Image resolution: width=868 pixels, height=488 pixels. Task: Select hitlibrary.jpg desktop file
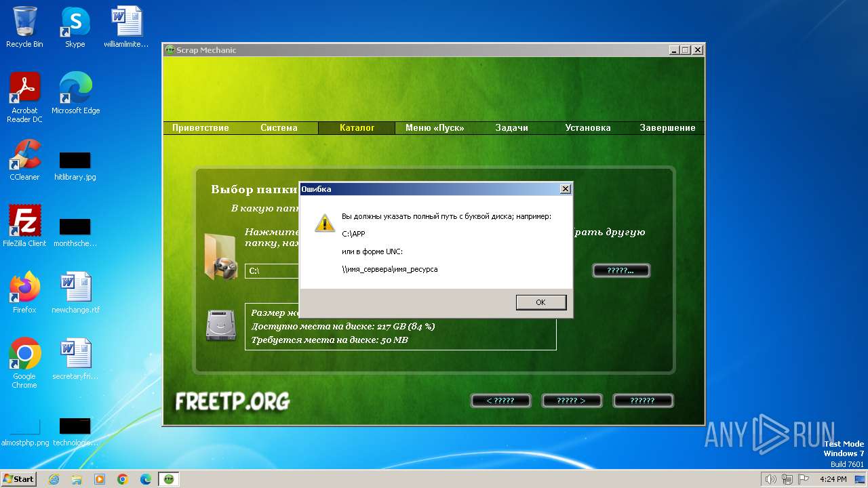[x=75, y=167]
